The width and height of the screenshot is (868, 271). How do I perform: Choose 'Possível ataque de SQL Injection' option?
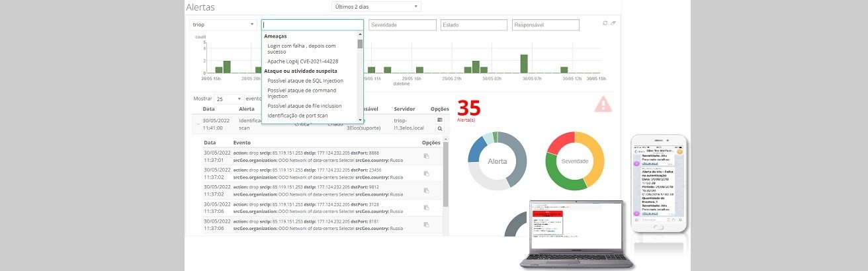(305, 81)
